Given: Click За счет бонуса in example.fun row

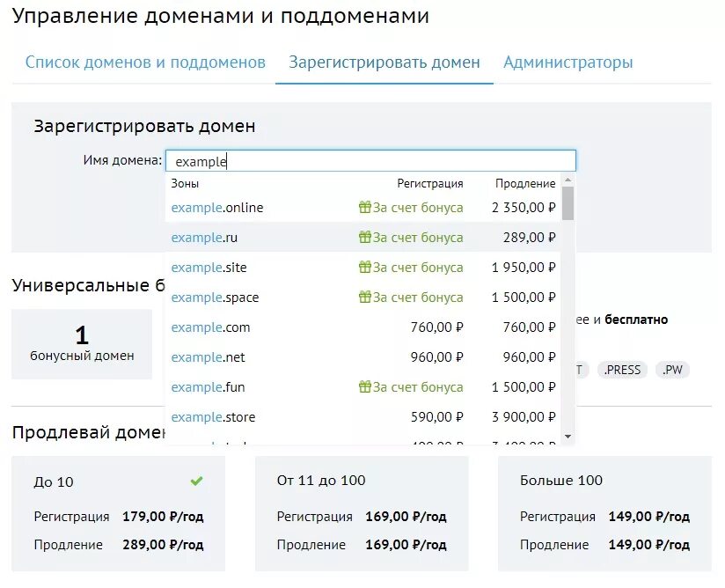Looking at the screenshot, I should click(418, 386).
